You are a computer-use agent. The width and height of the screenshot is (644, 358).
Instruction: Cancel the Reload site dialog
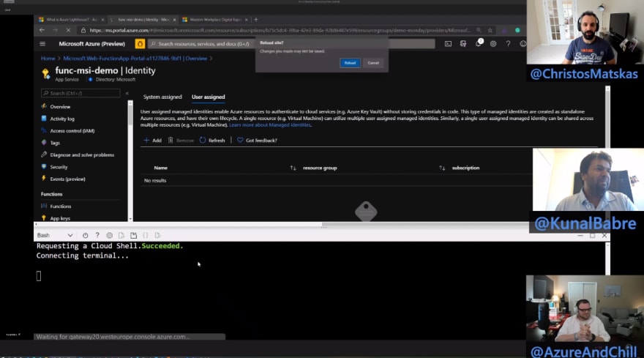point(373,63)
